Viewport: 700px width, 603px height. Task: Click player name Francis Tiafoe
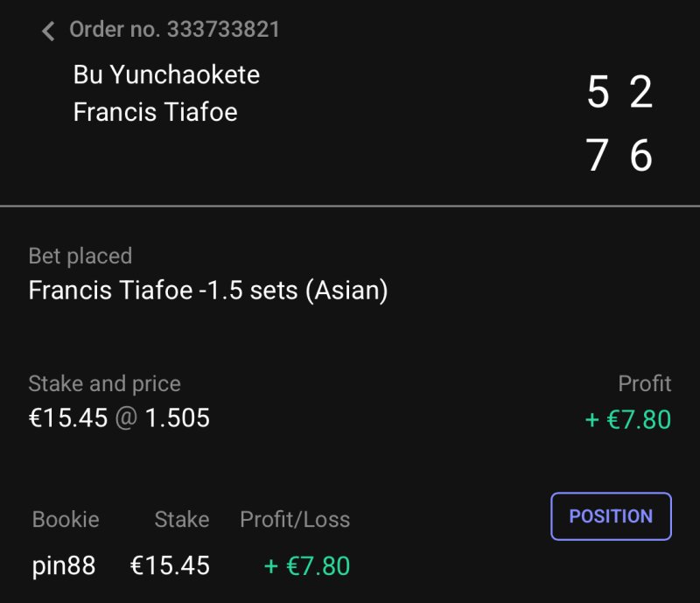(155, 112)
